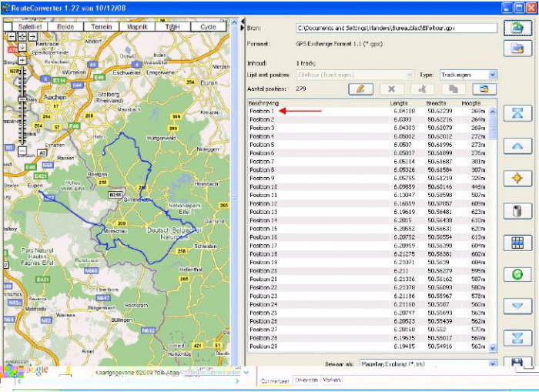Switch the map to Satelliet view
Screen dimensions: 539x392
pos(30,27)
